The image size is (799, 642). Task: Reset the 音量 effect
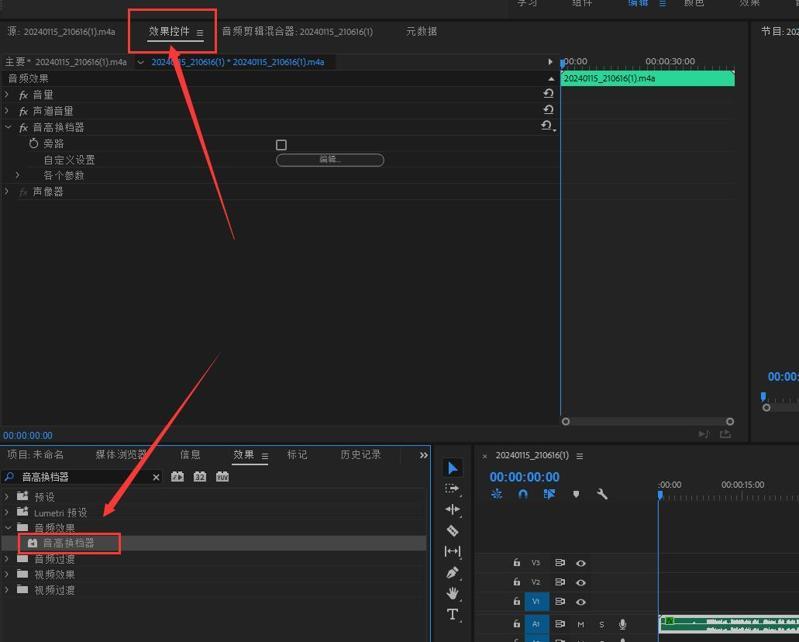coord(548,94)
